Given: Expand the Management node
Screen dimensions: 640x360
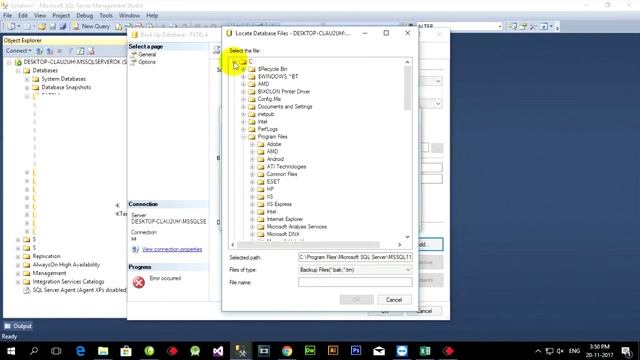Looking at the screenshot, I should coord(18,273).
